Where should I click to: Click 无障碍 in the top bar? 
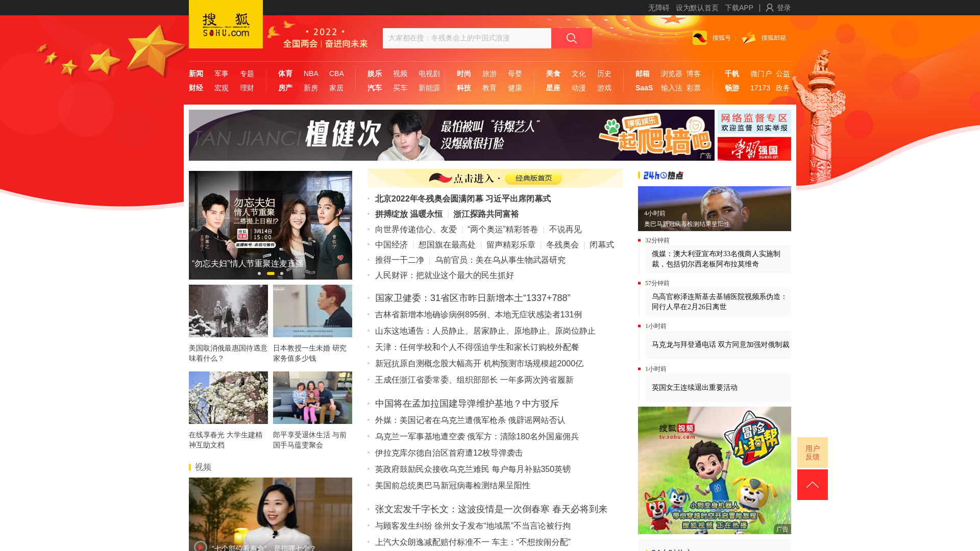(658, 8)
